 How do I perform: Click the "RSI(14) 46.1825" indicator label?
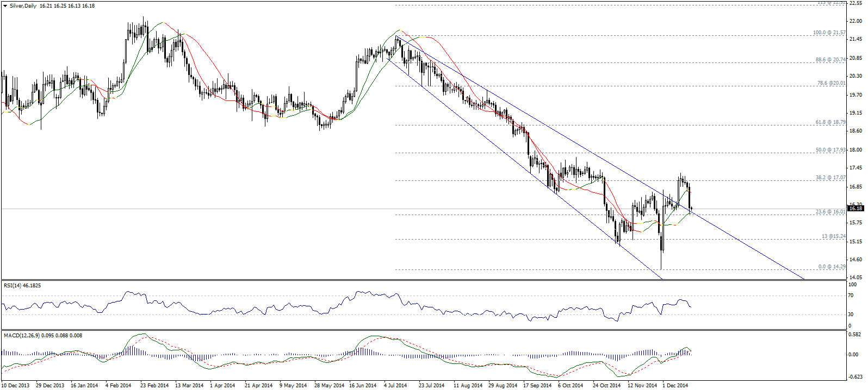[22, 285]
